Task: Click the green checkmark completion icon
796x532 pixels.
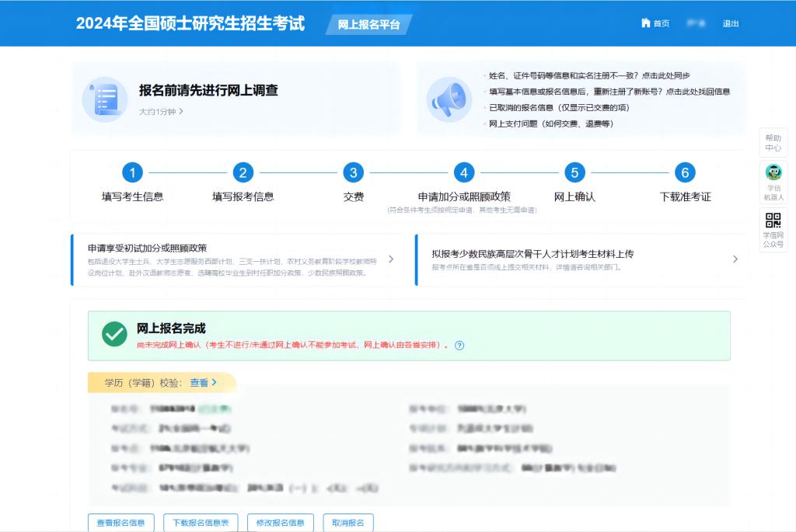Action: coord(114,335)
